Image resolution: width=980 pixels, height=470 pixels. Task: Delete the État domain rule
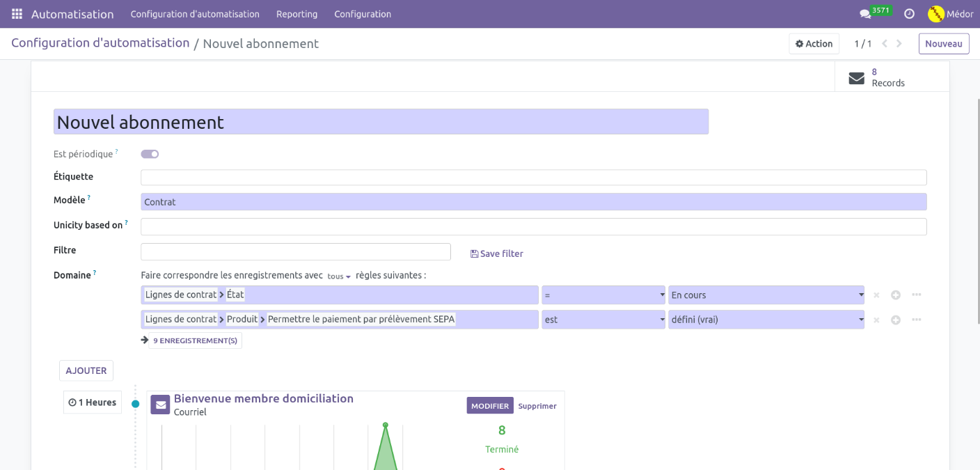pyautogui.click(x=876, y=295)
